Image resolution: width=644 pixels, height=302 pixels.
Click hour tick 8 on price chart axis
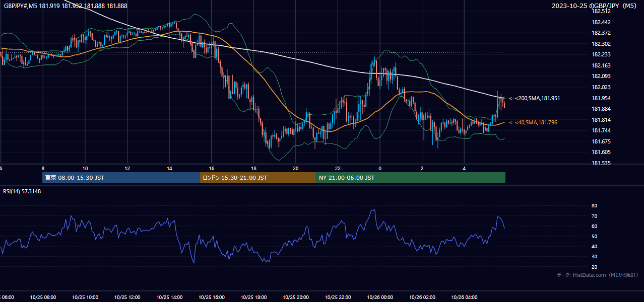point(43,168)
